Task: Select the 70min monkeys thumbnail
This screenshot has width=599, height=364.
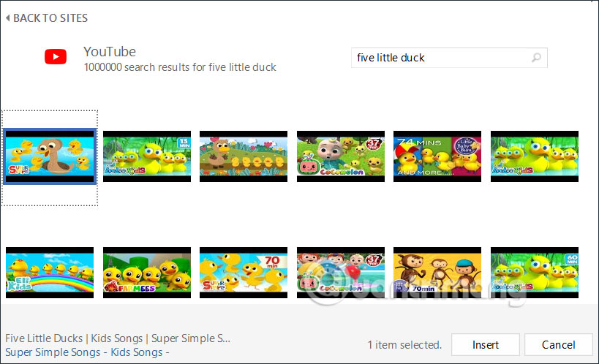Action: 437,273
